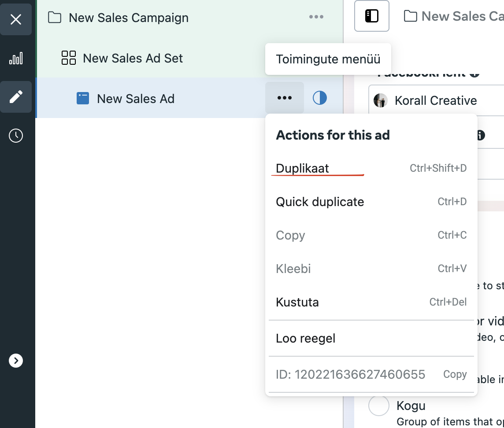Select the New Sales Ad Set row
The height and width of the screenshot is (428, 504).
click(189, 58)
